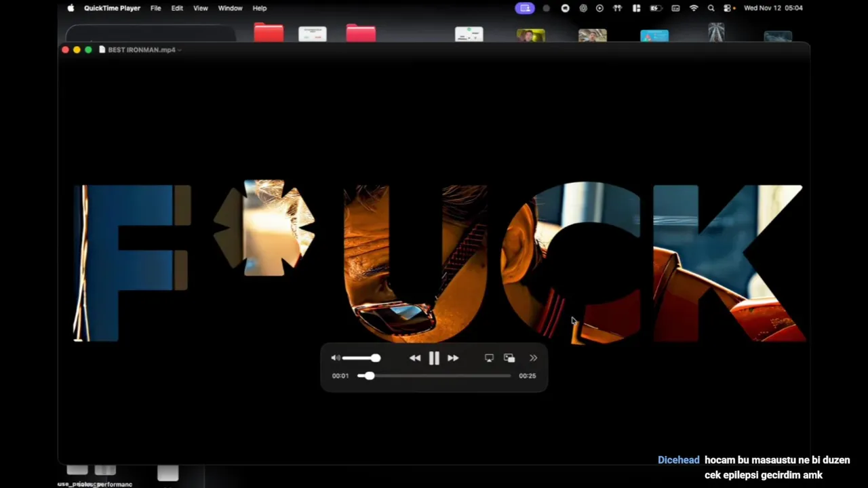Mute audio with the speaker icon

coord(335,358)
